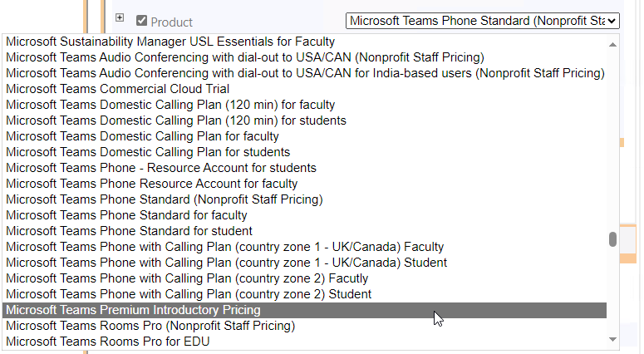Uncheck the Product checkbox

click(142, 21)
